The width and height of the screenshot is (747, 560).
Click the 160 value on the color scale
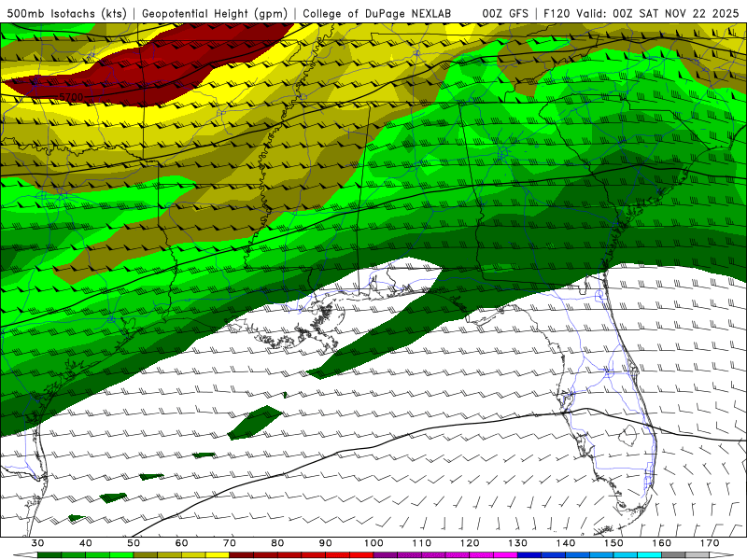[x=662, y=543]
